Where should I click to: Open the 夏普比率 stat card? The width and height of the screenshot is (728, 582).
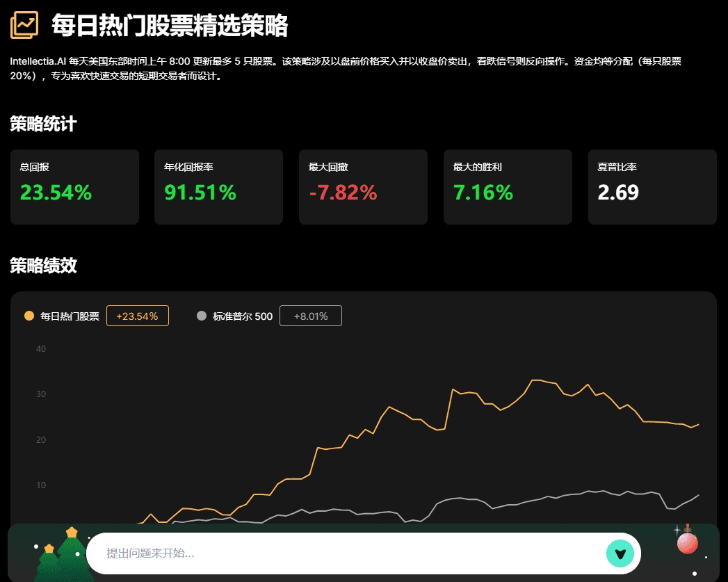652,187
